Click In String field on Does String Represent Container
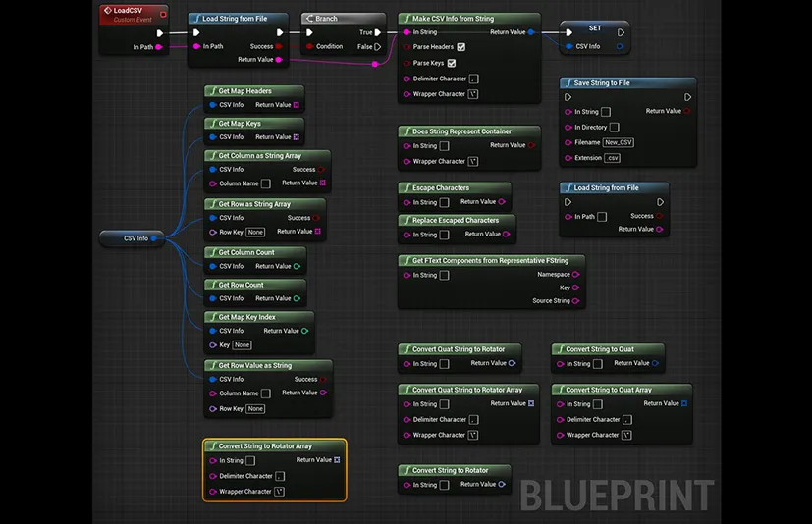 click(x=445, y=146)
